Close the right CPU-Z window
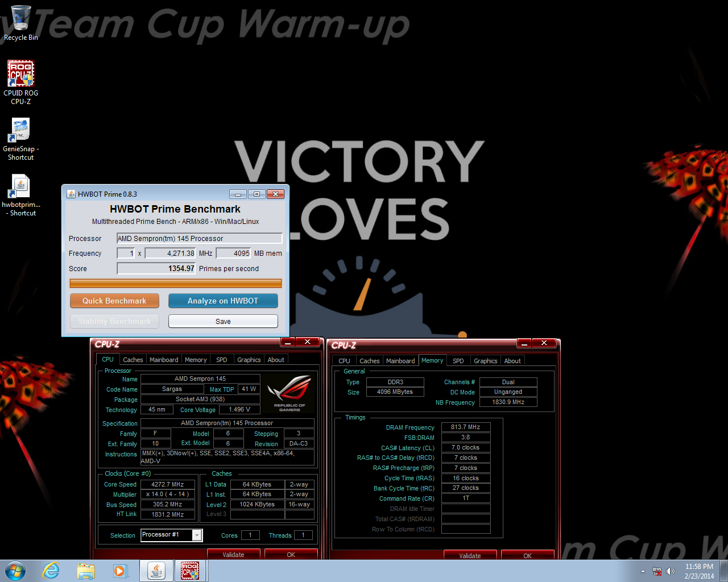The height and width of the screenshot is (582, 728). pyautogui.click(x=544, y=343)
